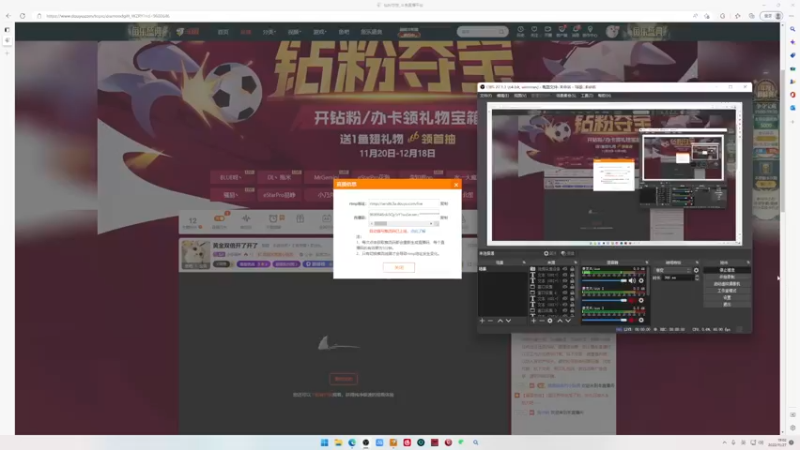800x450 pixels.
Task: Enable 工作室模式 in OBS controls
Action: pos(727,291)
